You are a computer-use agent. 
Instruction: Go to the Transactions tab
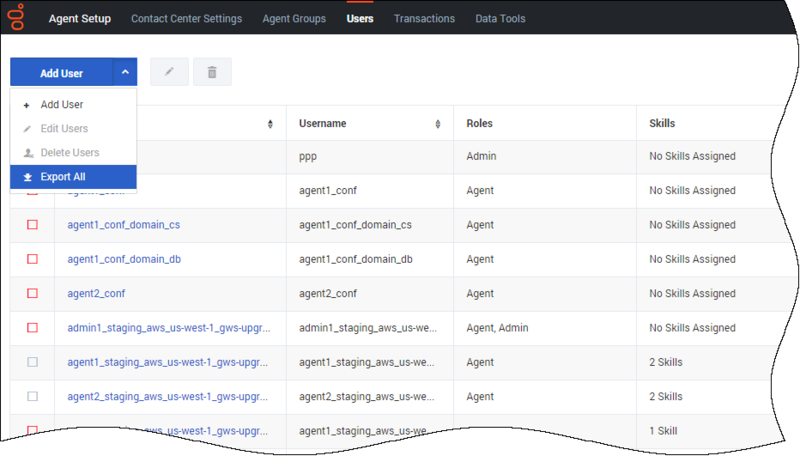click(x=424, y=18)
